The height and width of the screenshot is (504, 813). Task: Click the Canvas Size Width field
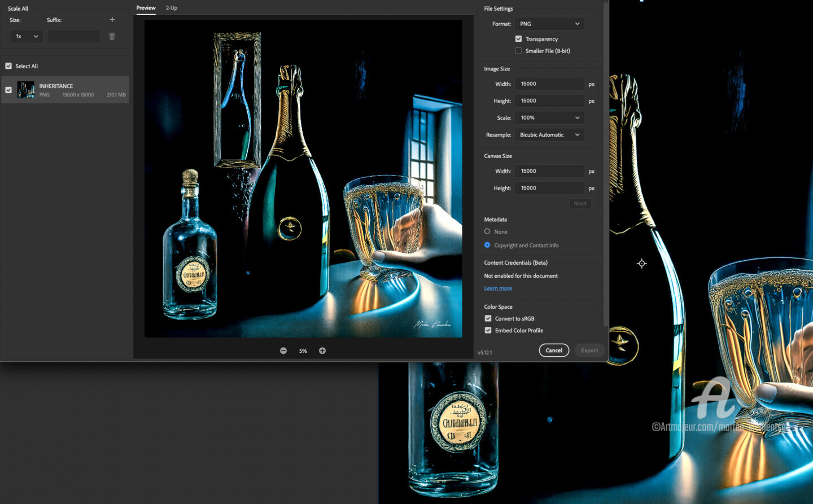point(549,171)
